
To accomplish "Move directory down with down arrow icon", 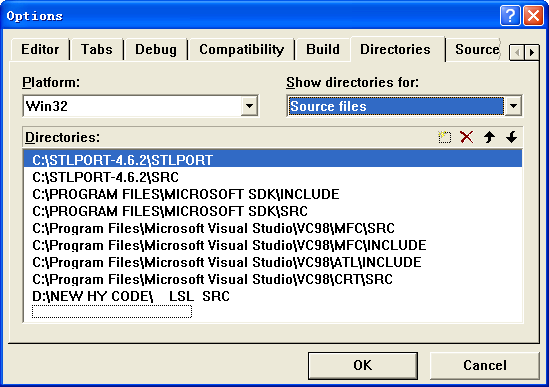I will 512,137.
